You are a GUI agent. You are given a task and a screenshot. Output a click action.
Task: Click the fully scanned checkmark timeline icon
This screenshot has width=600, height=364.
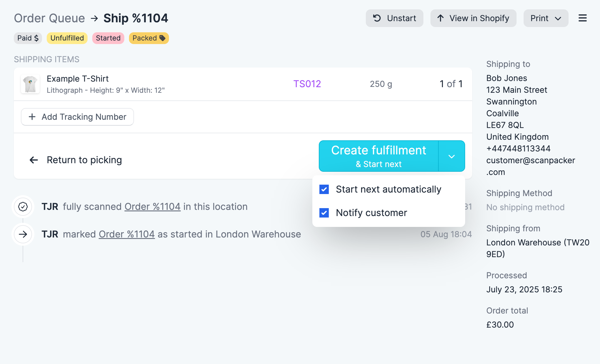click(23, 207)
